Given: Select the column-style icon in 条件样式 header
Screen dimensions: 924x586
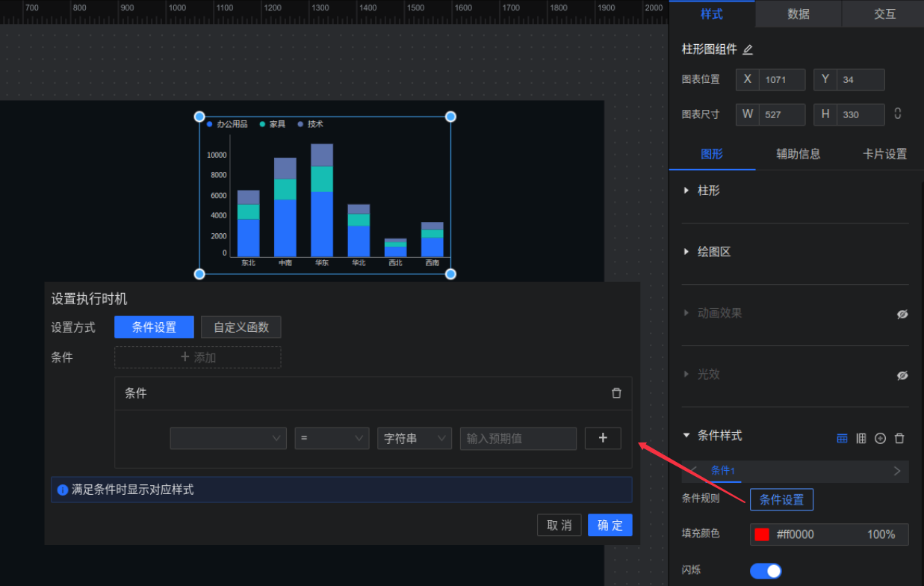Looking at the screenshot, I should (861, 439).
